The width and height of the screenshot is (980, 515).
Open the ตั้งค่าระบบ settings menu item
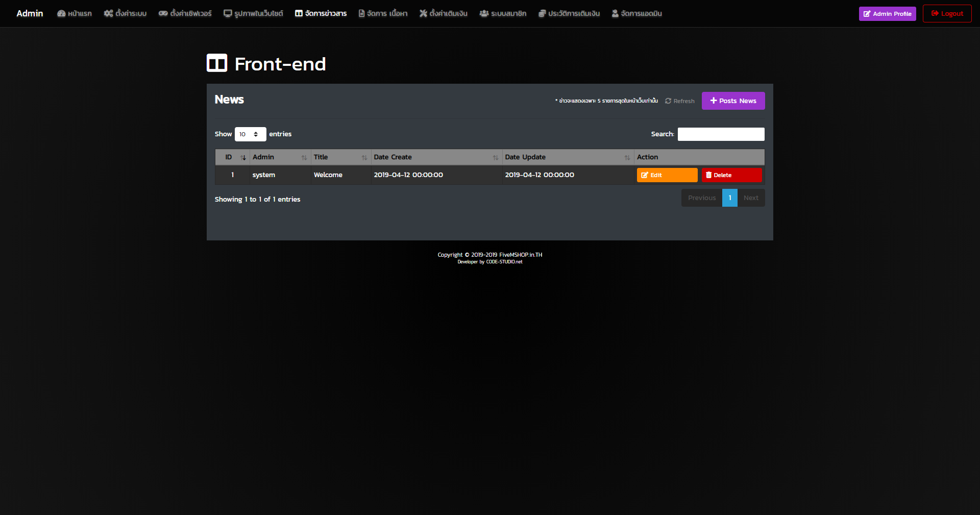pos(125,14)
